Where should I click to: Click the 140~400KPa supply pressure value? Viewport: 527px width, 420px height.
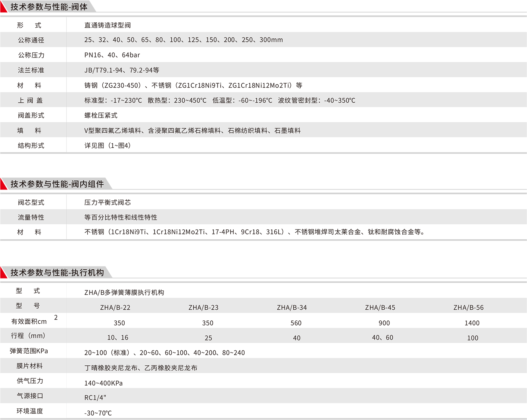tap(103, 383)
